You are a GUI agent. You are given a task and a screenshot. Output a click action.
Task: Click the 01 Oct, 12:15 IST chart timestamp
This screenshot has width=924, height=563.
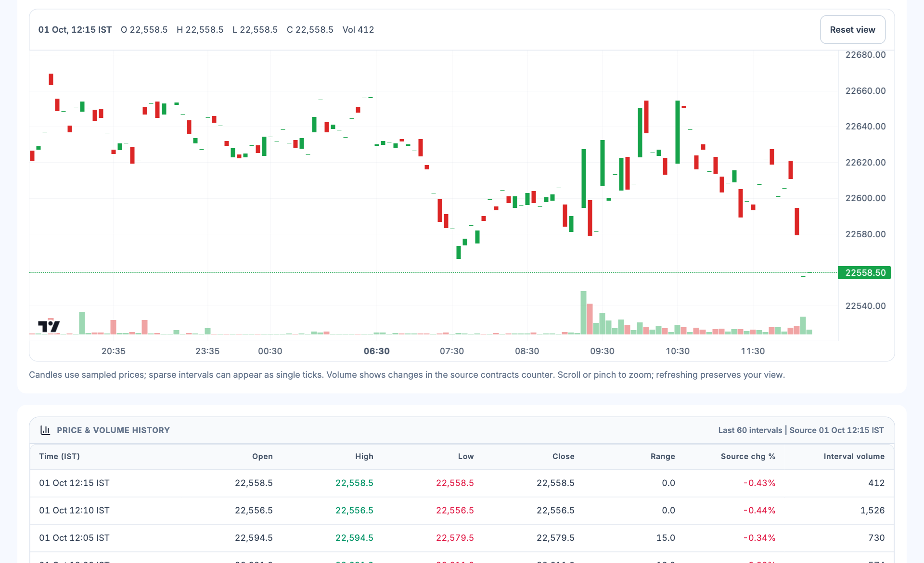75,30
